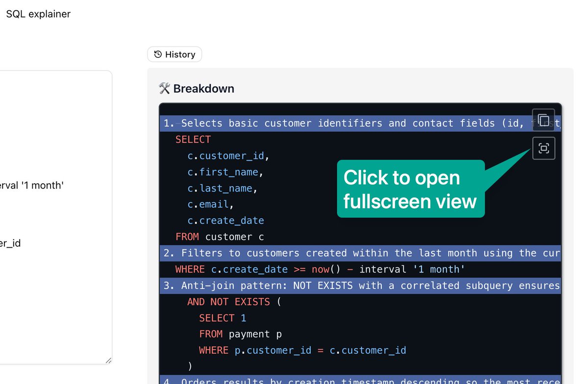Viewport: 588px width, 384px height.
Task: Click the clock icon inside the History button
Action: click(157, 54)
